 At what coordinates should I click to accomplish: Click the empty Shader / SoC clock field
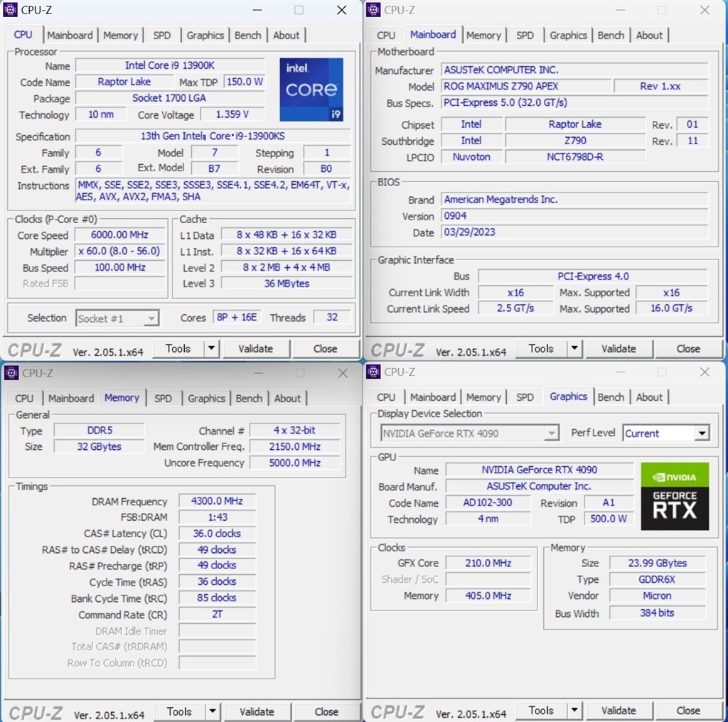(488, 579)
